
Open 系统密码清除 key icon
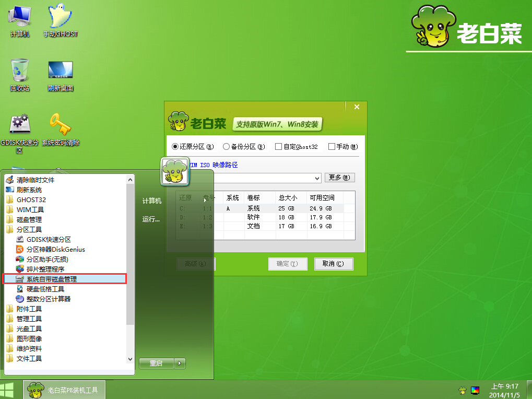61,130
